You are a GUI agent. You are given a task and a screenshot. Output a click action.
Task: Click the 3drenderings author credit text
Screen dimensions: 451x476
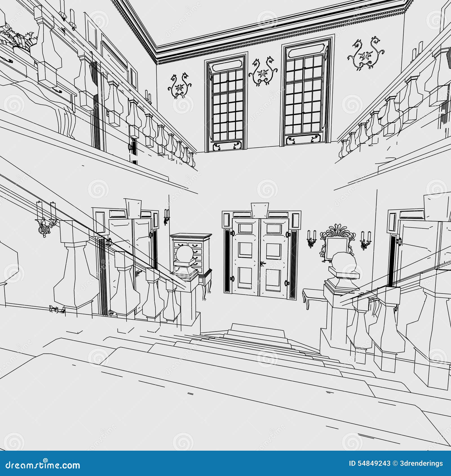[421, 463]
